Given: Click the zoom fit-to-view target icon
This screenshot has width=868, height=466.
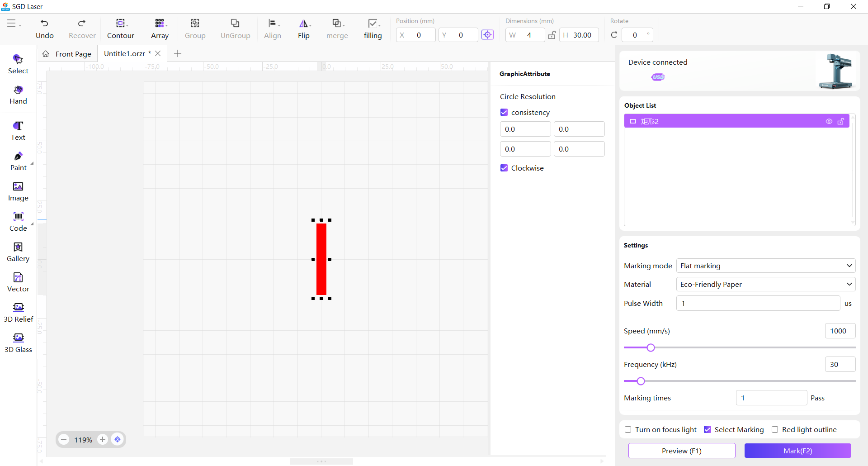Looking at the screenshot, I should pos(118,439).
